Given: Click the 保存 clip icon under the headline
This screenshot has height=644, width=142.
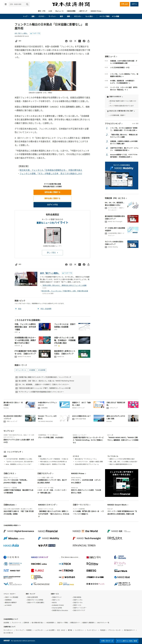Looking at the screenshot, I should coord(16,41).
